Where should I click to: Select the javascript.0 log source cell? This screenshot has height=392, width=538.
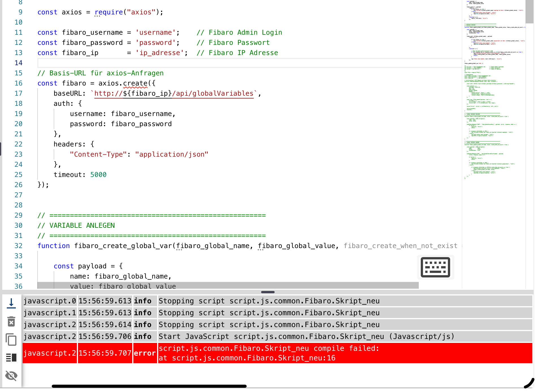50,301
